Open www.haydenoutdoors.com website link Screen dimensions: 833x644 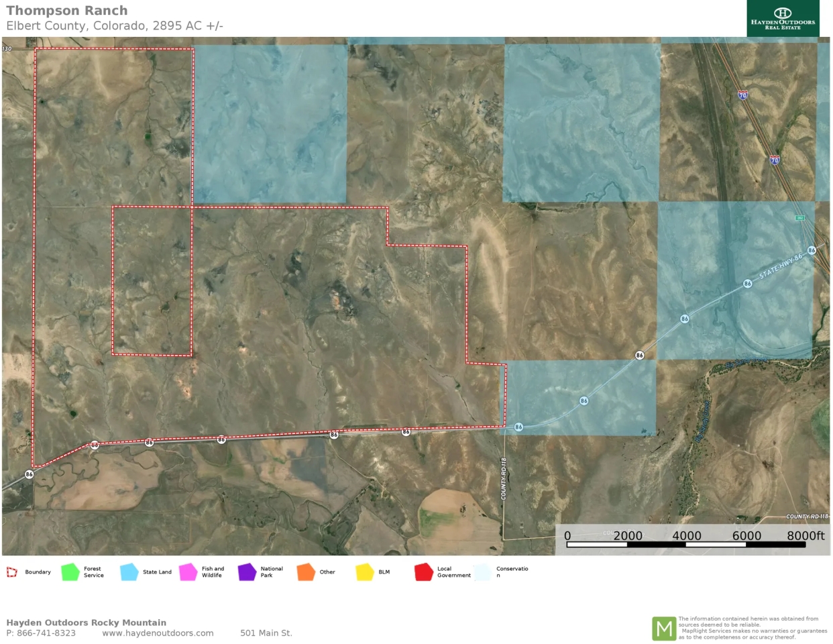tap(158, 633)
